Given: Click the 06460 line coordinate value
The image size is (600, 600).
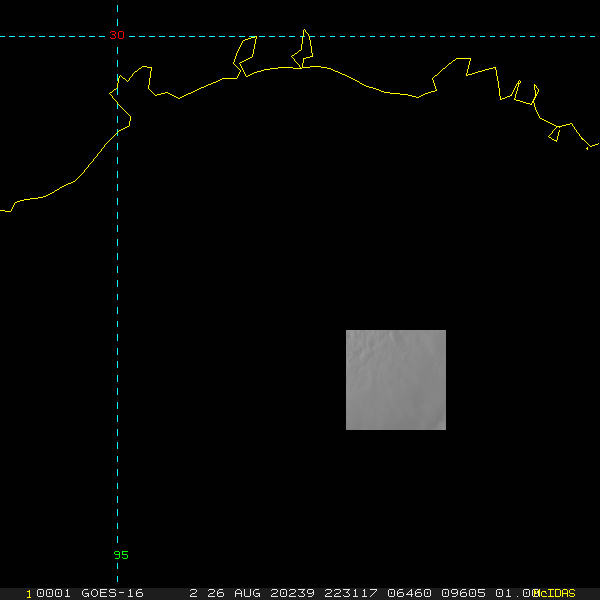Looking at the screenshot, I should [406, 593].
